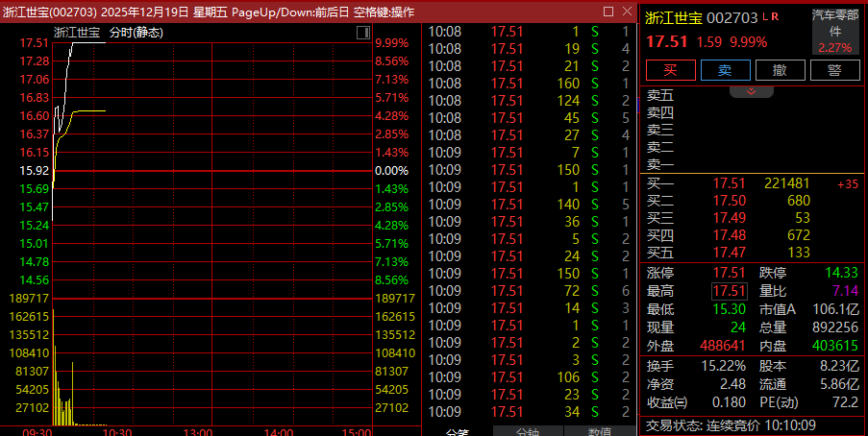This screenshot has width=868, height=436.
Task: Click the 浙江世宝 name in chart header
Action: click(77, 33)
